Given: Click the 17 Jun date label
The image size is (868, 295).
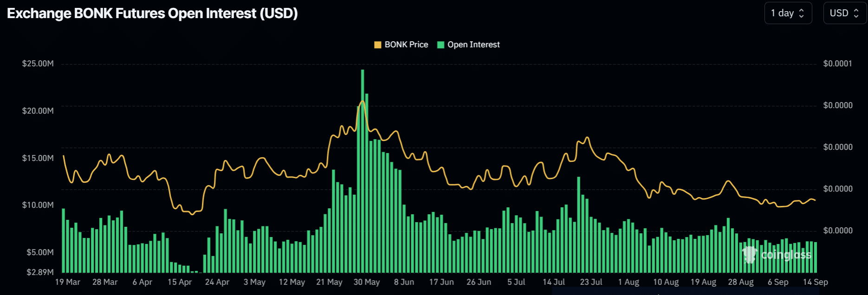Looking at the screenshot, I should [x=441, y=282].
